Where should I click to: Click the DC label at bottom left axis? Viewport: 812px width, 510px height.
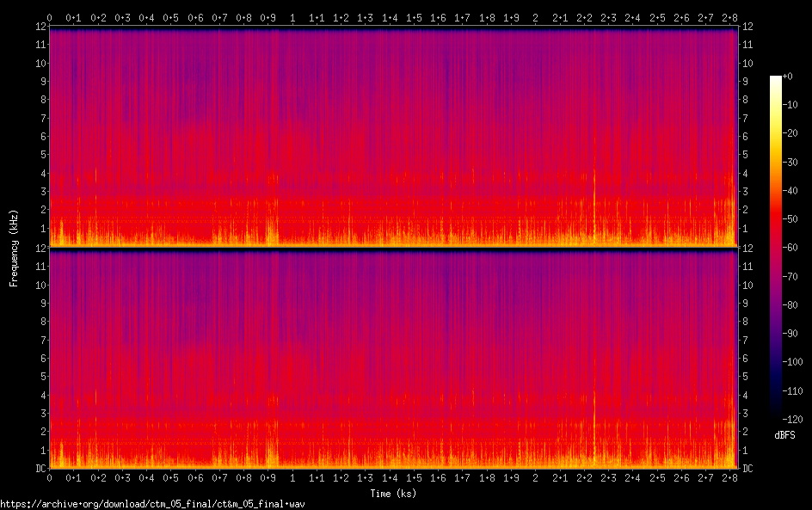point(41,469)
